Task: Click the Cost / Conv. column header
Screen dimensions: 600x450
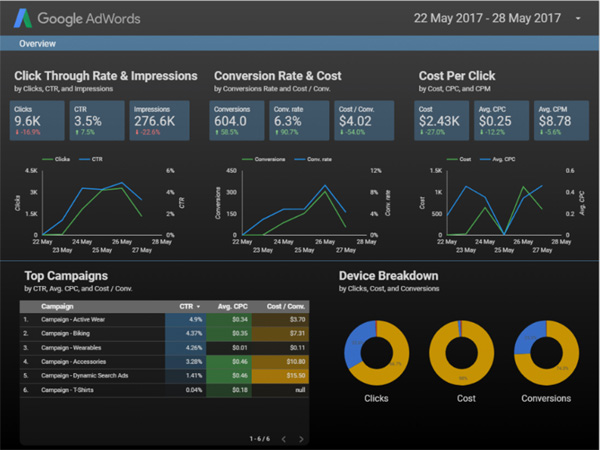Action: tap(286, 307)
